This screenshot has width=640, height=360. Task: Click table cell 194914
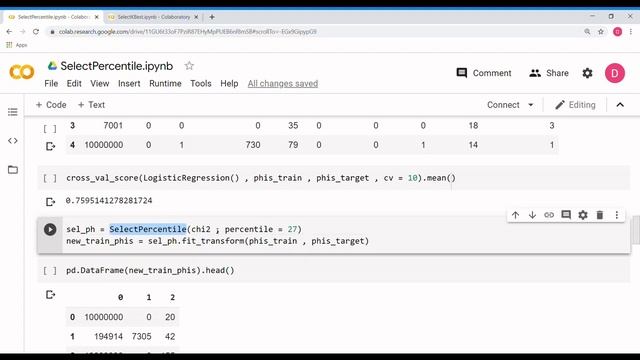point(108,336)
